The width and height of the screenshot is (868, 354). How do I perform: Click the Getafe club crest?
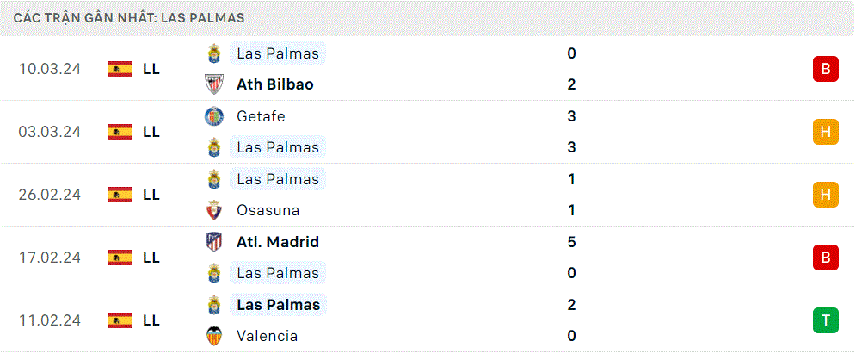(x=213, y=116)
